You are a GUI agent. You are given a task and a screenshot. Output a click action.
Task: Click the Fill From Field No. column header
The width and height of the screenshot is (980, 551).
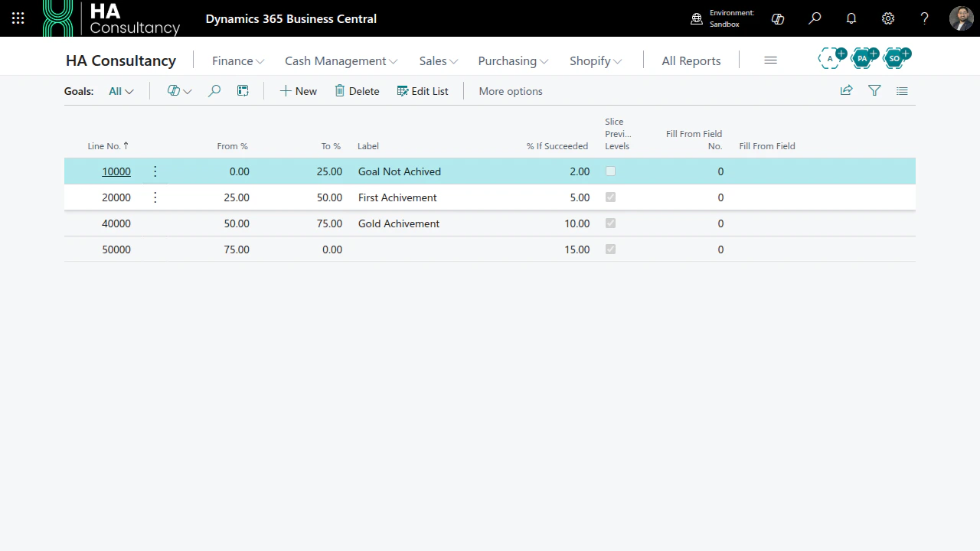click(x=694, y=140)
